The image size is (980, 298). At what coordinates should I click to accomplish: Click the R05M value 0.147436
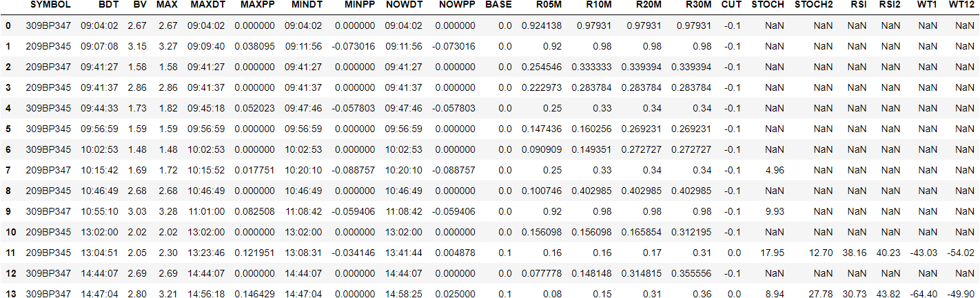(x=542, y=129)
